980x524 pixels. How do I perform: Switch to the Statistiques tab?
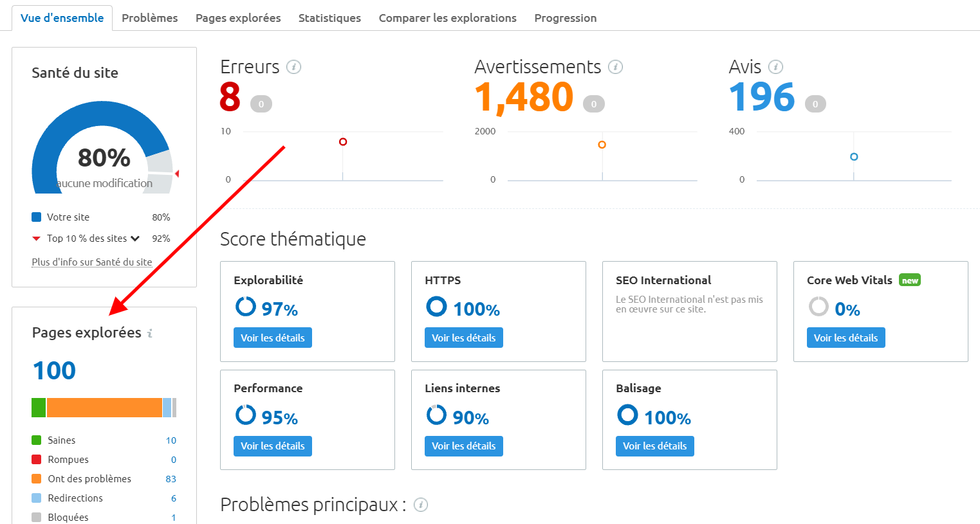point(329,18)
